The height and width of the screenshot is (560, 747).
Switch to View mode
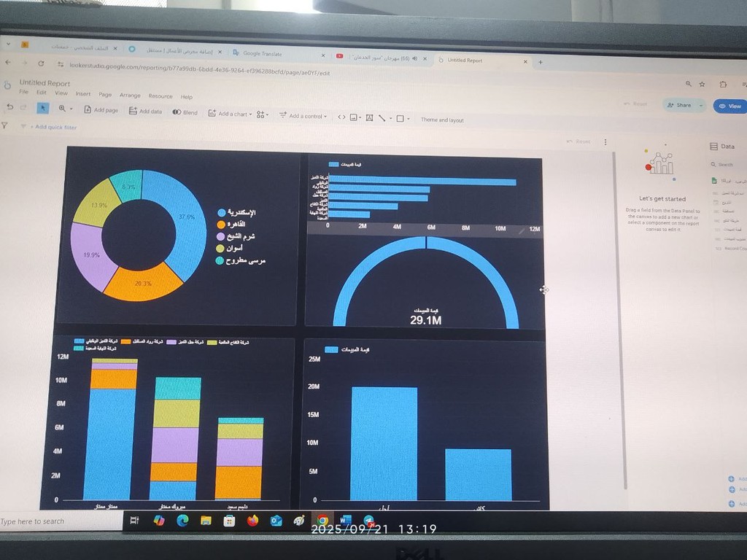click(x=730, y=106)
